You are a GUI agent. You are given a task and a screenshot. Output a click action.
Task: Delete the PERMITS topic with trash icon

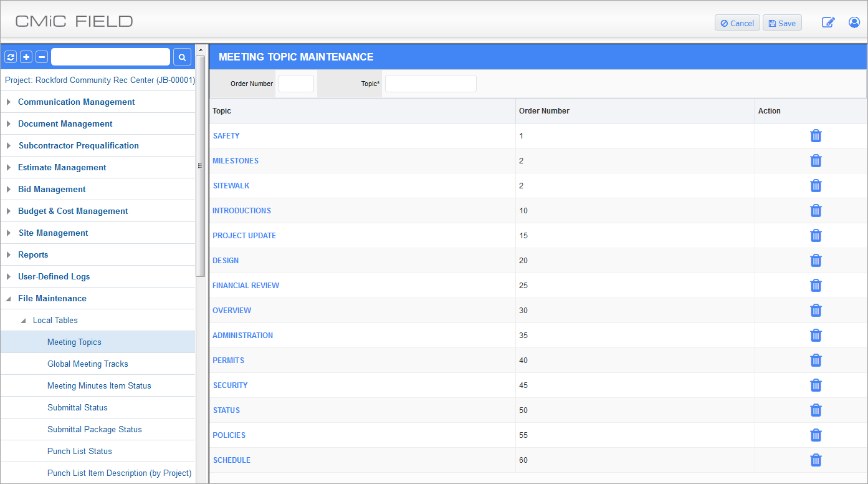pyautogui.click(x=816, y=361)
